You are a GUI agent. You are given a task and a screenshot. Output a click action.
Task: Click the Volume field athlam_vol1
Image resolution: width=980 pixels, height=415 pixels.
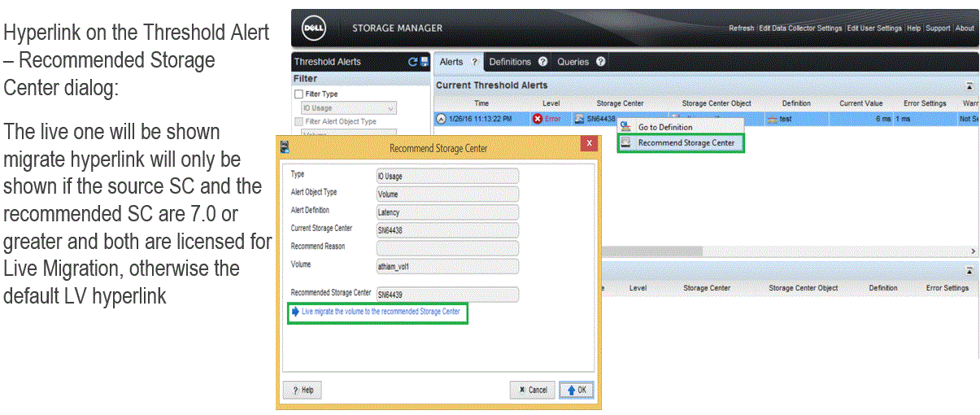pyautogui.click(x=446, y=265)
